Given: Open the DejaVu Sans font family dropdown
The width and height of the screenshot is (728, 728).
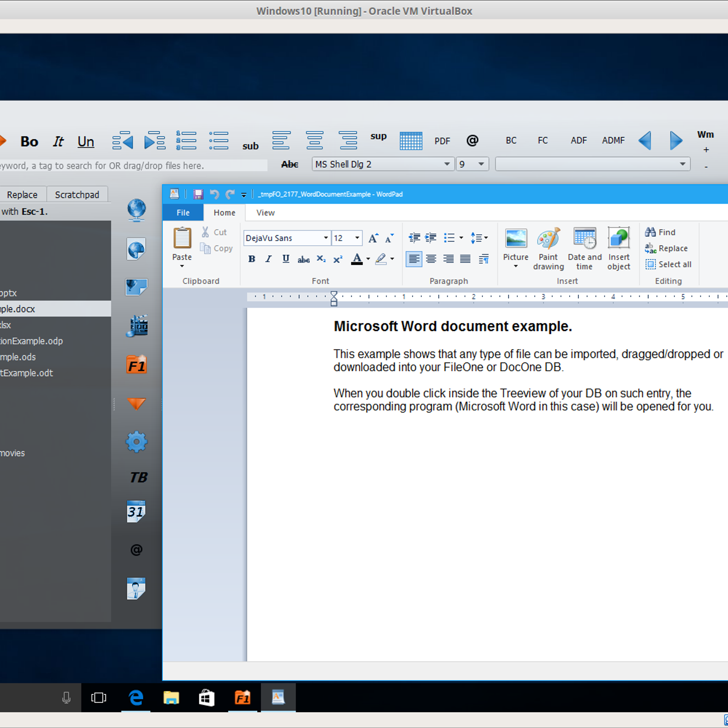Looking at the screenshot, I should coord(326,238).
